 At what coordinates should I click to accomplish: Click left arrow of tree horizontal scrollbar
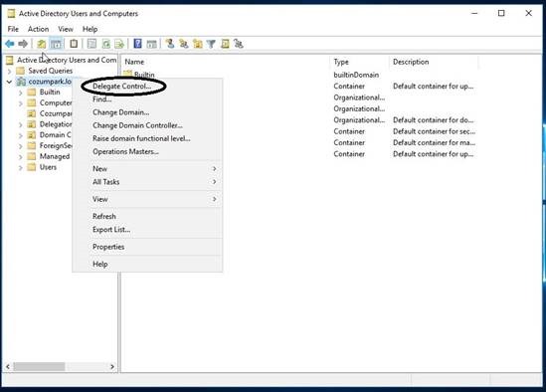(8, 366)
